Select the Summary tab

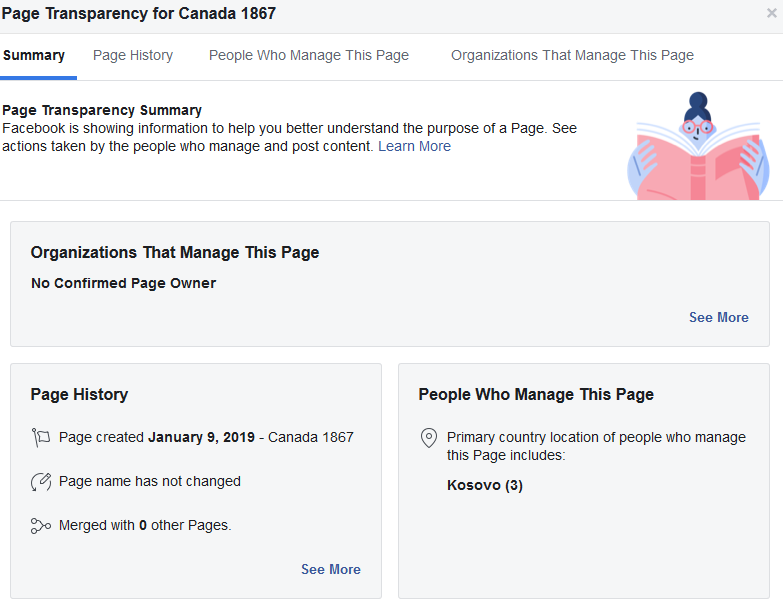[34, 55]
